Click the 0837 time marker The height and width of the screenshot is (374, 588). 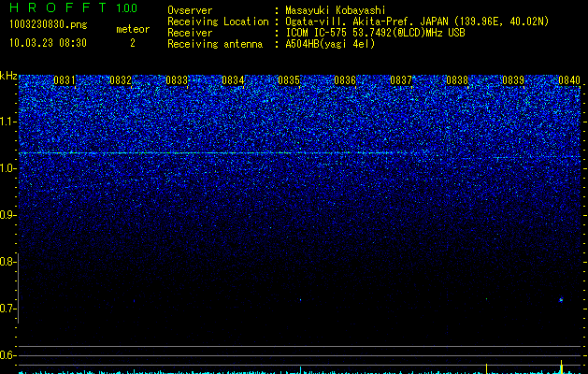401,80
